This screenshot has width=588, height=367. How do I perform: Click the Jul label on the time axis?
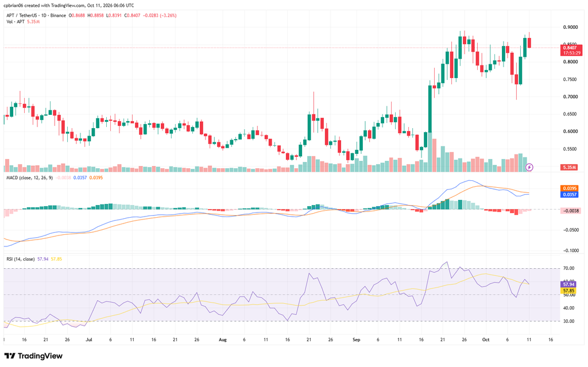[x=89, y=339]
